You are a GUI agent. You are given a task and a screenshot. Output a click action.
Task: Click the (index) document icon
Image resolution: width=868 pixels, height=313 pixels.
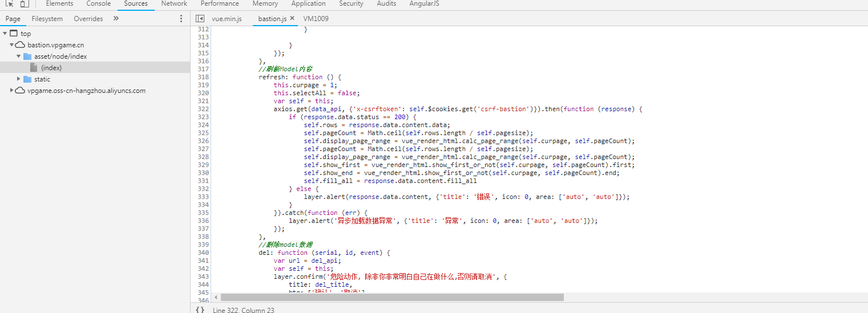click(34, 67)
